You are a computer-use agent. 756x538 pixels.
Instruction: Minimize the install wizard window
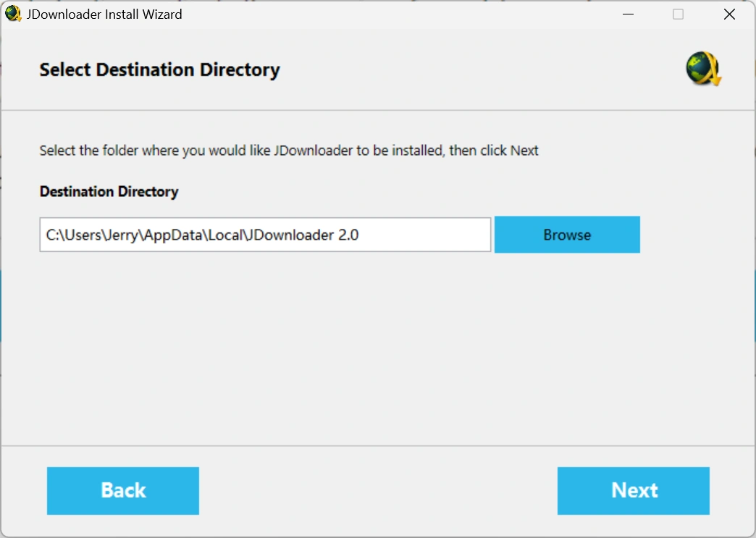pyautogui.click(x=629, y=14)
